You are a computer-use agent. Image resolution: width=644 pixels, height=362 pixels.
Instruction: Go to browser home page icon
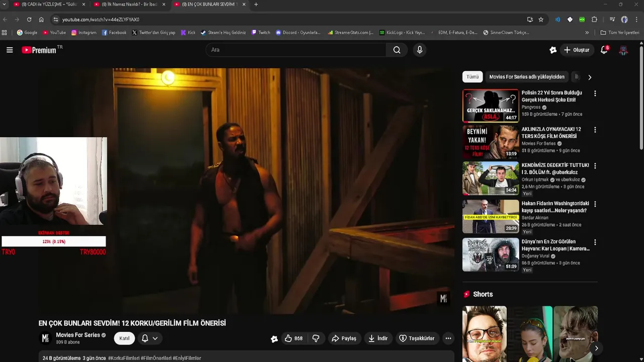click(x=41, y=19)
